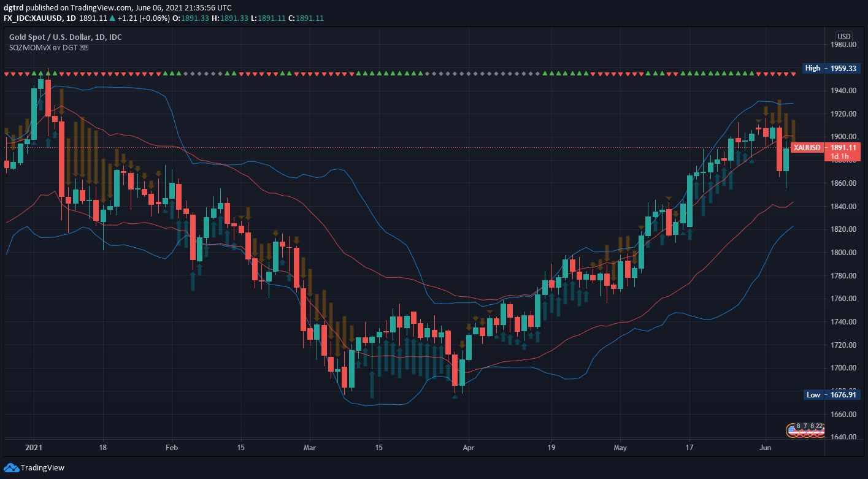Click the green up-triangle beside price 1891.11
The image size is (868, 479).
(x=112, y=18)
